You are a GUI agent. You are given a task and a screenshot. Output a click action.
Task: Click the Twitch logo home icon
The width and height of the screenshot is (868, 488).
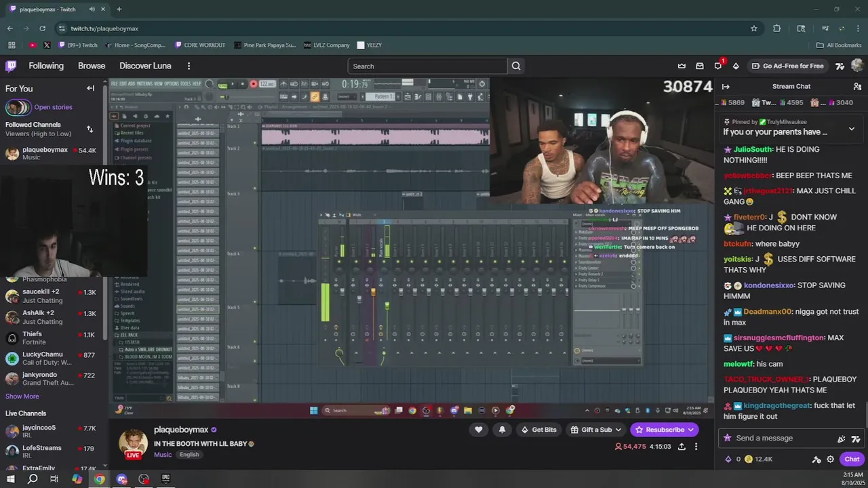click(11, 66)
